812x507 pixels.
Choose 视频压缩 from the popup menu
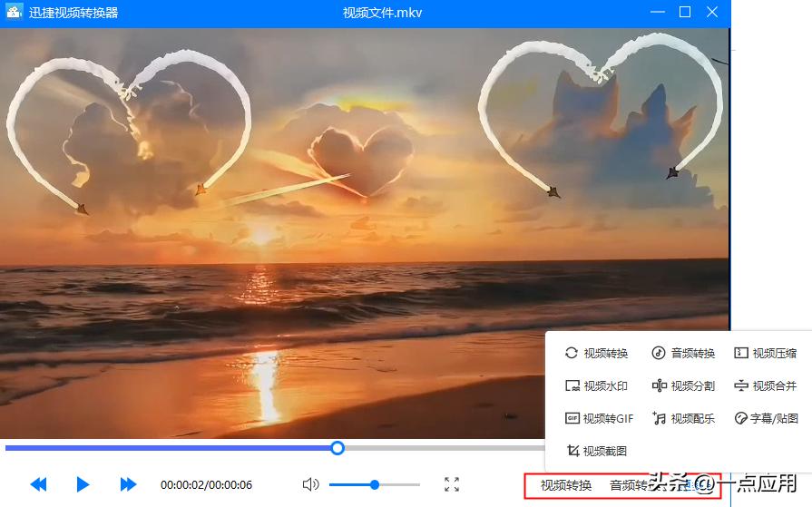point(766,354)
